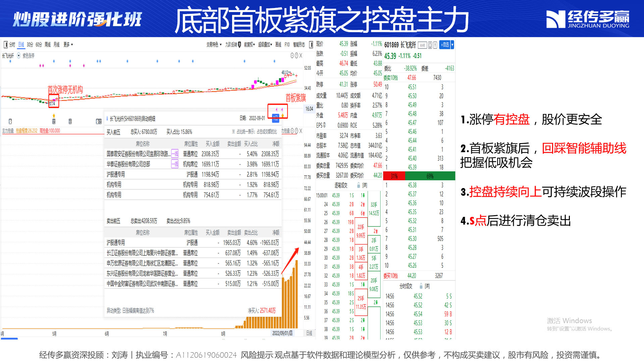Image resolution: width=644 pixels, height=362 pixels.
Task: Click 一线 tag beside 国泰君安 seat
Action: click(175, 154)
